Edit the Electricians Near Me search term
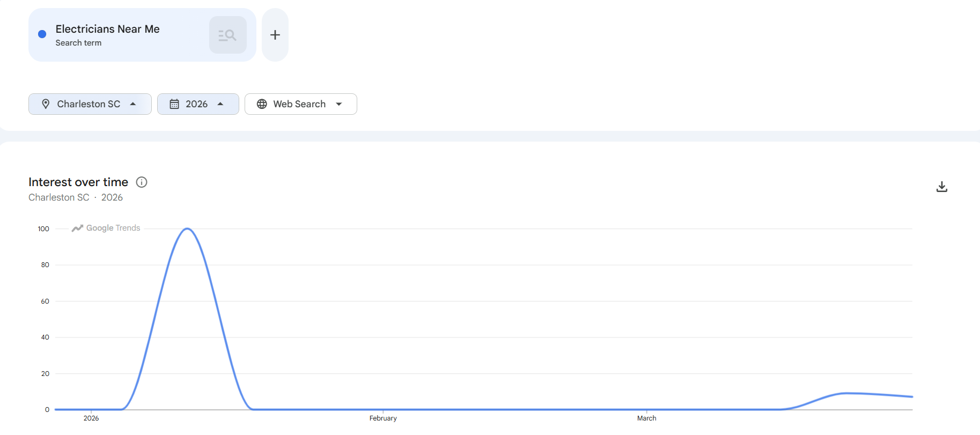The image size is (980, 435). click(x=107, y=29)
